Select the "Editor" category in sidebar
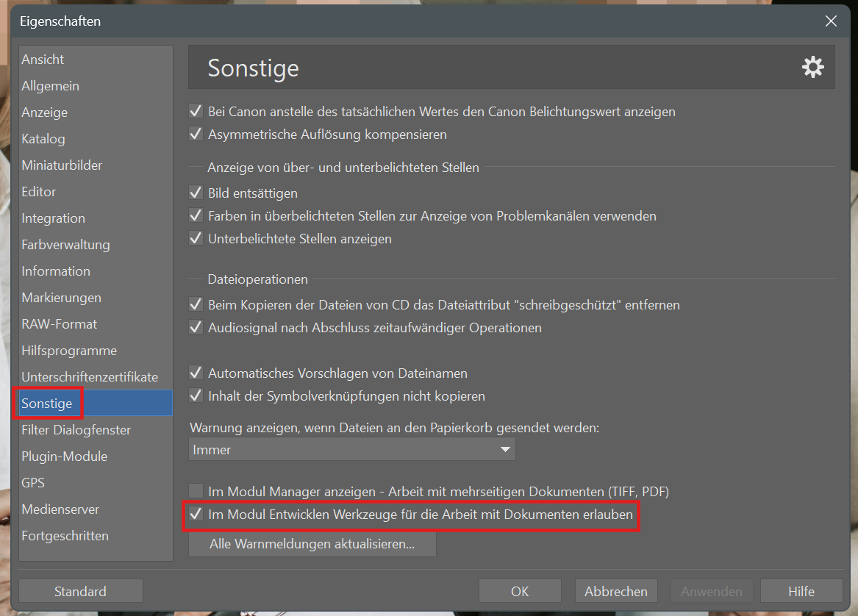 pos(38,191)
